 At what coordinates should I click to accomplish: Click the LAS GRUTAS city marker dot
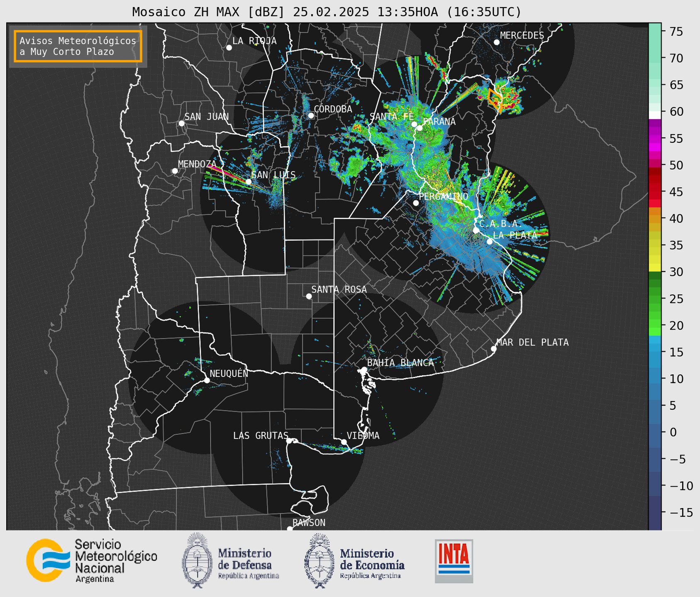[x=289, y=440]
